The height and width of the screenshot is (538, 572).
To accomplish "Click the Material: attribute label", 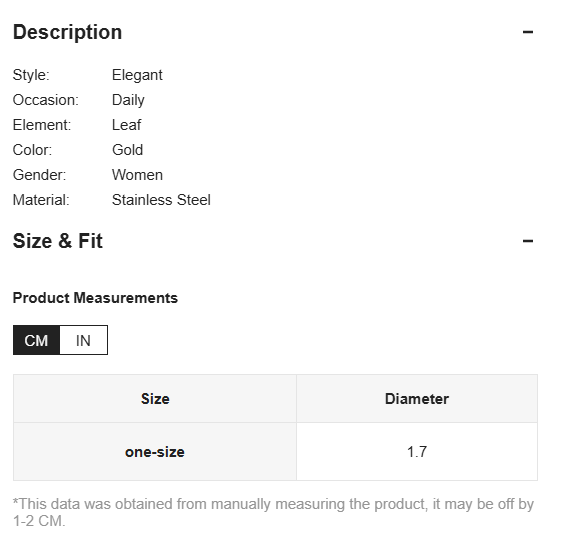I will point(41,200).
